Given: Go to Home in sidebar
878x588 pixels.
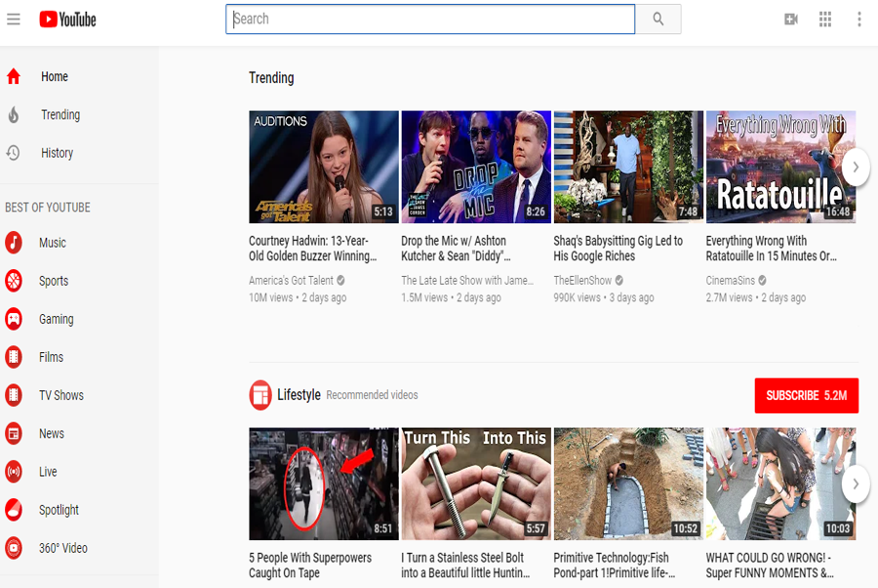Looking at the screenshot, I should [x=55, y=77].
